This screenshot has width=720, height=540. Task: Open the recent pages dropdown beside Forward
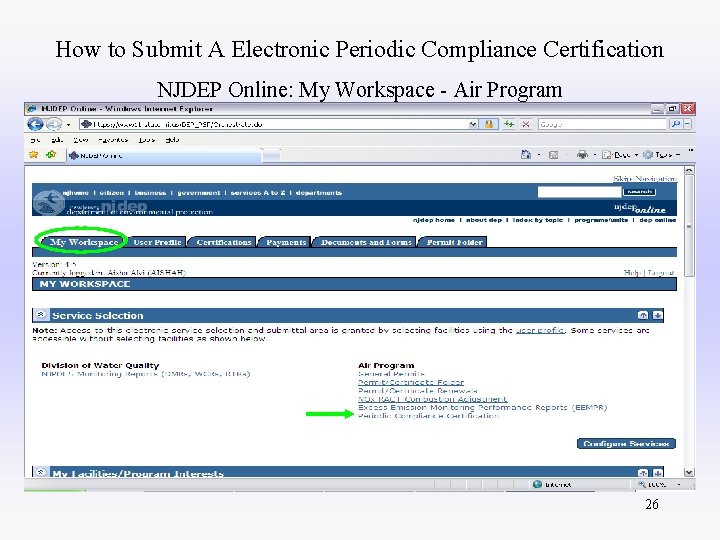tap(68, 124)
